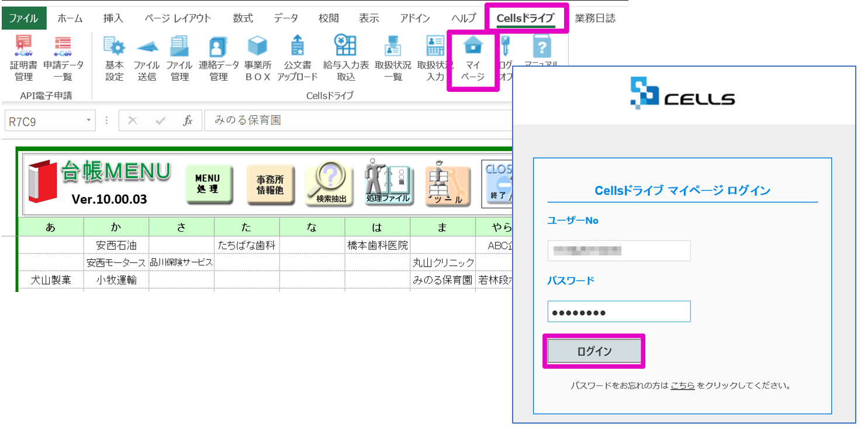This screenshot has height=433, width=868.
Task: Switch to the 業務日誌 tab
Action: (x=595, y=18)
